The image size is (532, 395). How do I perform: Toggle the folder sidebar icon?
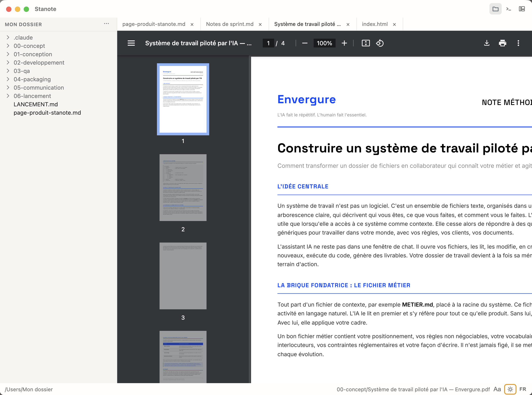pos(495,9)
